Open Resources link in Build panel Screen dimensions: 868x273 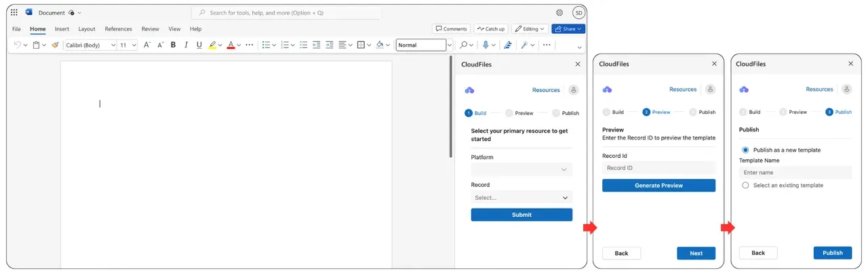pyautogui.click(x=546, y=89)
